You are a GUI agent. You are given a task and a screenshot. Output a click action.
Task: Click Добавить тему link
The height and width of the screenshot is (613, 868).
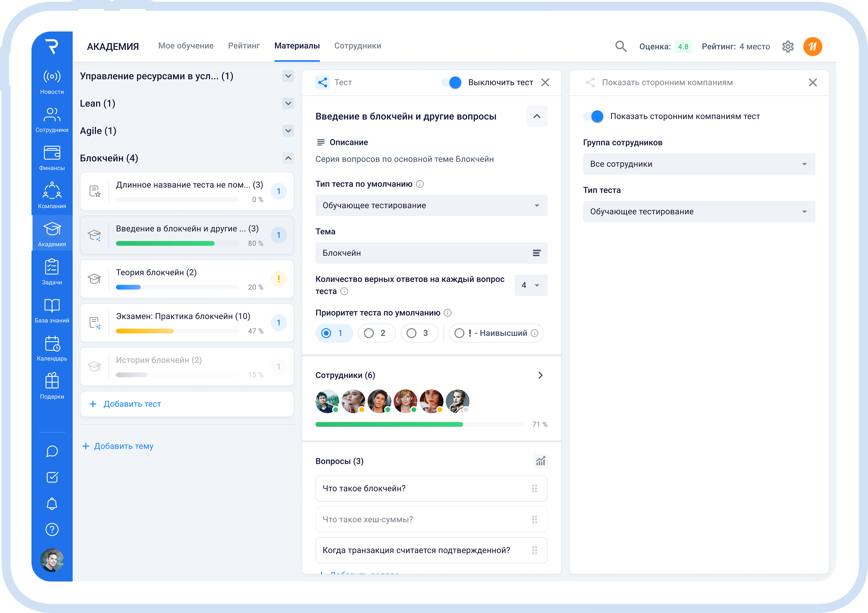tap(118, 446)
